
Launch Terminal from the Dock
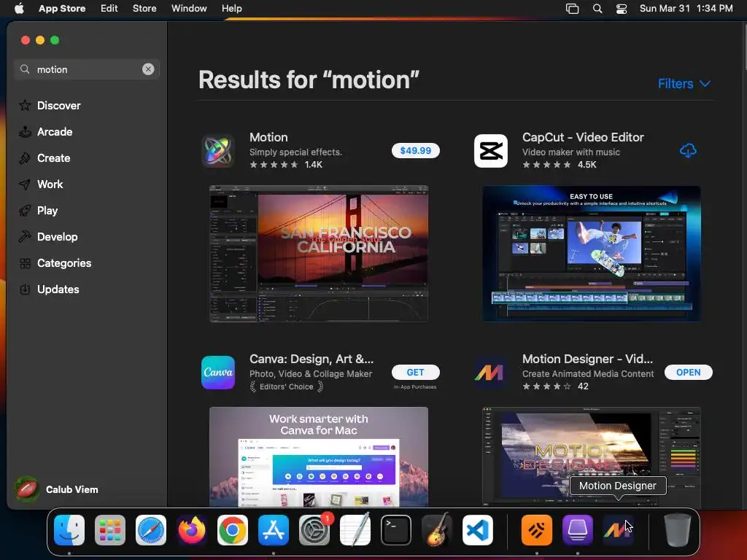coord(396,530)
